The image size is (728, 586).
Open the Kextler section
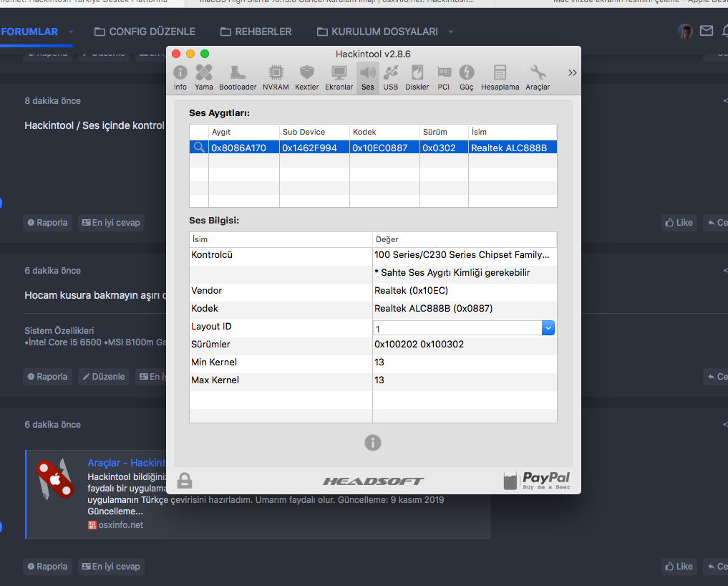coord(307,77)
